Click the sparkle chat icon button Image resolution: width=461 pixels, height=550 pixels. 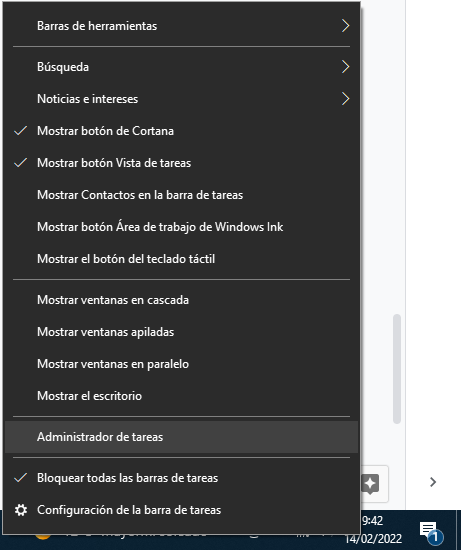tap(370, 484)
